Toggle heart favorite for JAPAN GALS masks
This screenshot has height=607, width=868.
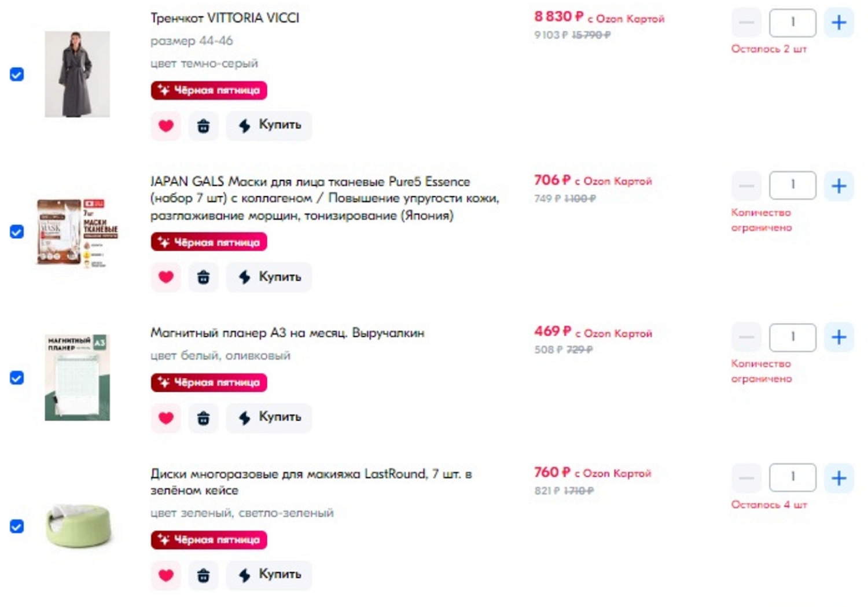coord(166,277)
